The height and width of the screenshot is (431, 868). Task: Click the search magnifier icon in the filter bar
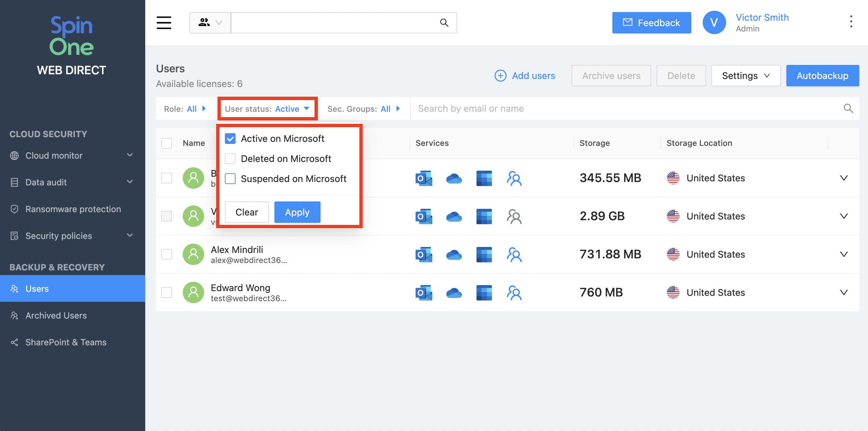(x=849, y=108)
